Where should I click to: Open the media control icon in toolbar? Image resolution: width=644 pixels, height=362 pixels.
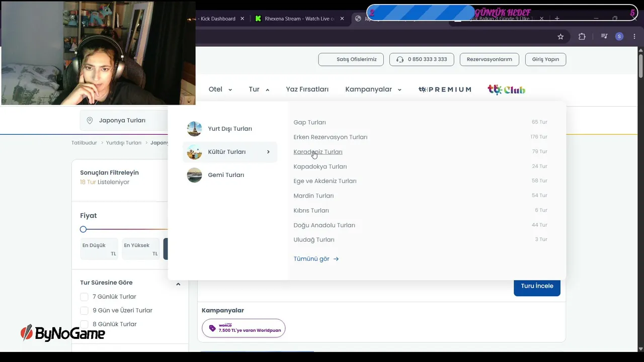604,37
